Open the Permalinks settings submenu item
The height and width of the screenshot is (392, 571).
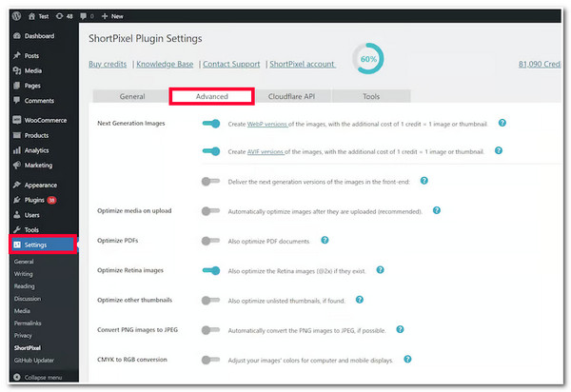coord(28,323)
